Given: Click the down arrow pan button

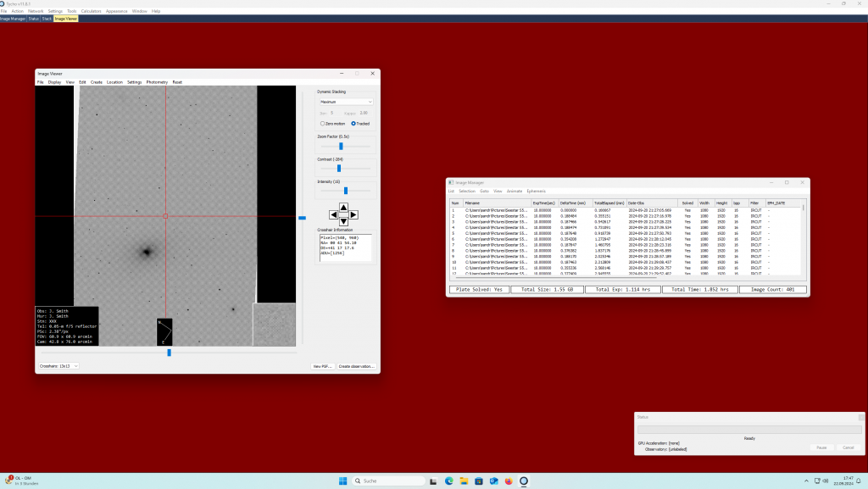Looking at the screenshot, I should 342,223.
